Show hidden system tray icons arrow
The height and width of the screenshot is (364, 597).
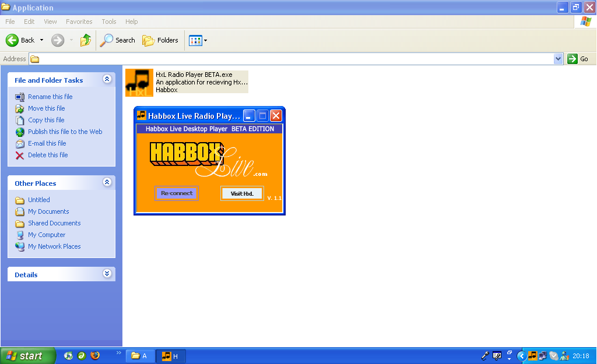[522, 356]
